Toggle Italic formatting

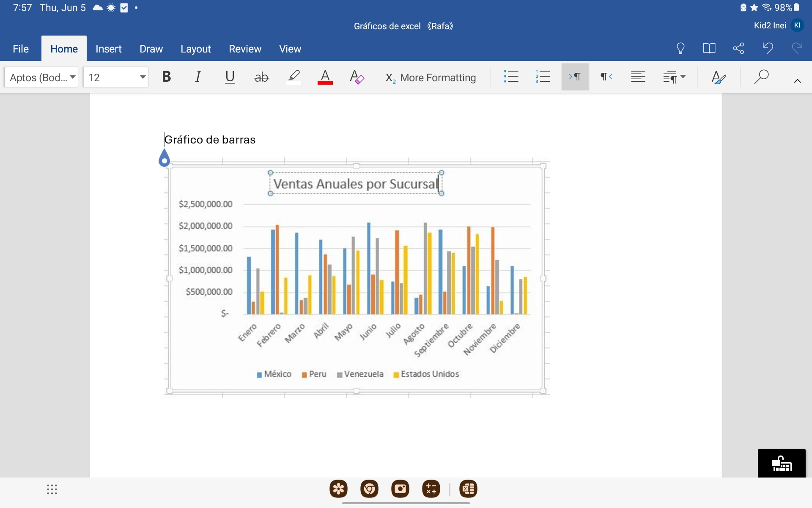click(x=198, y=77)
